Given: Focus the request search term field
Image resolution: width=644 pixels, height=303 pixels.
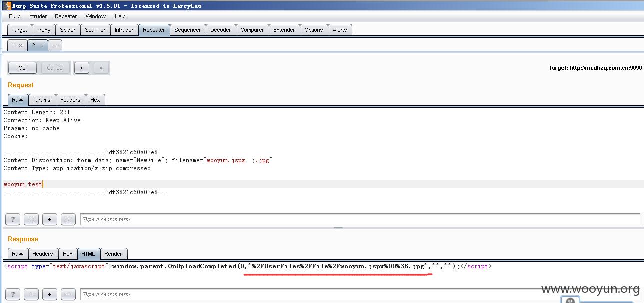Looking at the screenshot, I should (x=360, y=219).
